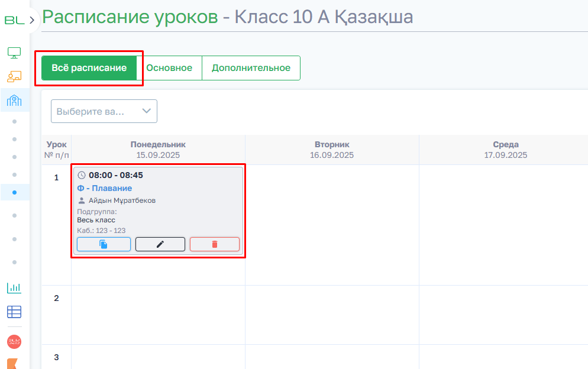This screenshot has height=369, width=588.
Task: Click the dropdown chevron arrow of the selector
Action: tap(146, 111)
